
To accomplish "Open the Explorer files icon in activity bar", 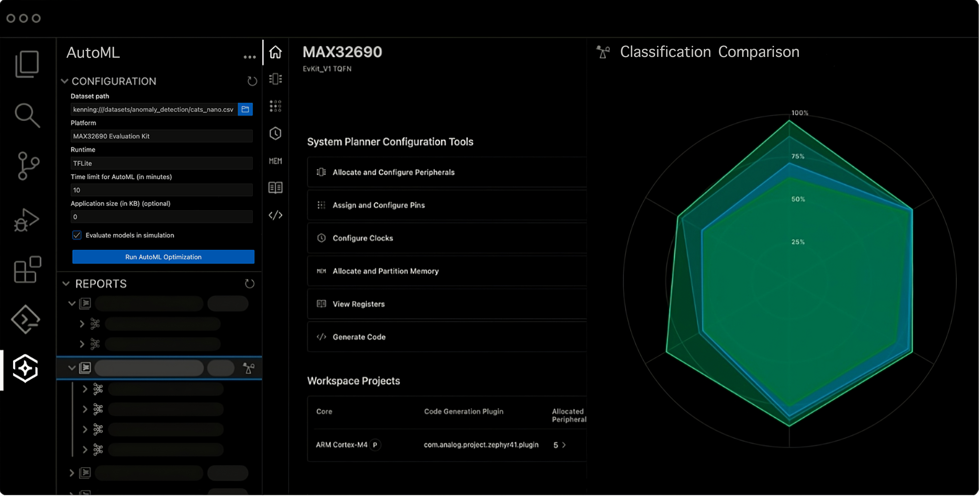I will pos(27,64).
